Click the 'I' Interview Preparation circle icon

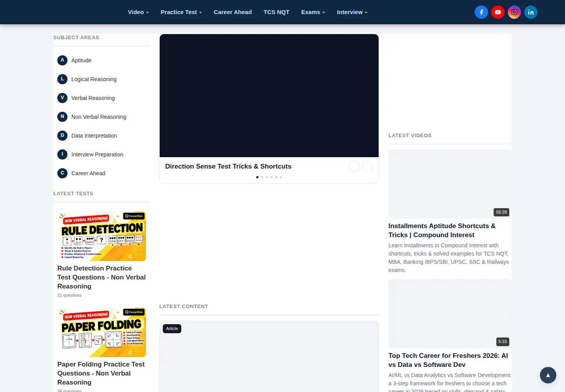coord(62,154)
